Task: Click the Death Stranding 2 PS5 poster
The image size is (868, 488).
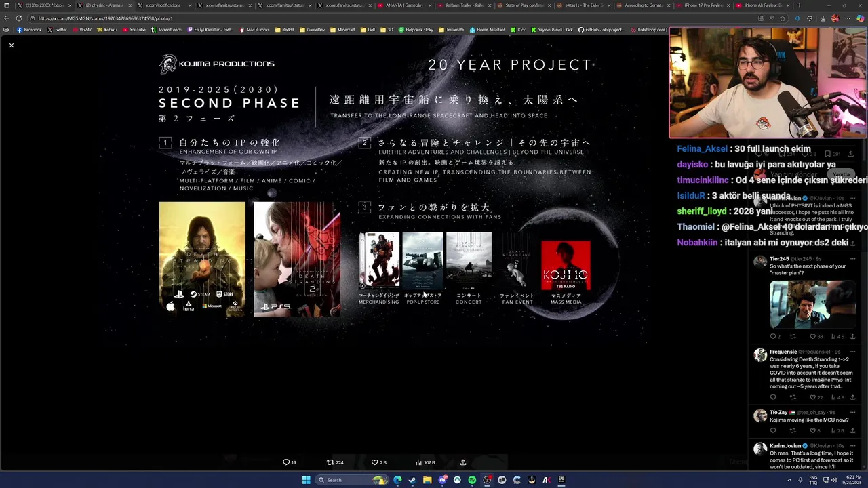Action: point(297,259)
